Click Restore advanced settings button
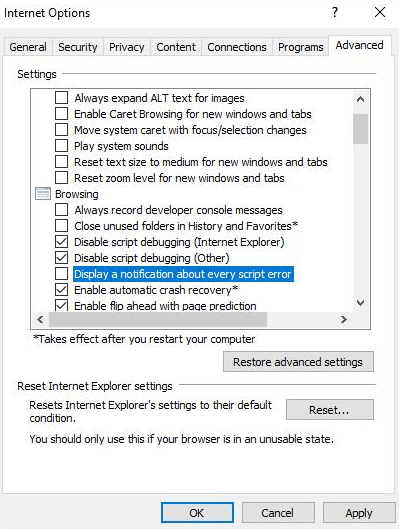This screenshot has width=399, height=529. tap(298, 362)
